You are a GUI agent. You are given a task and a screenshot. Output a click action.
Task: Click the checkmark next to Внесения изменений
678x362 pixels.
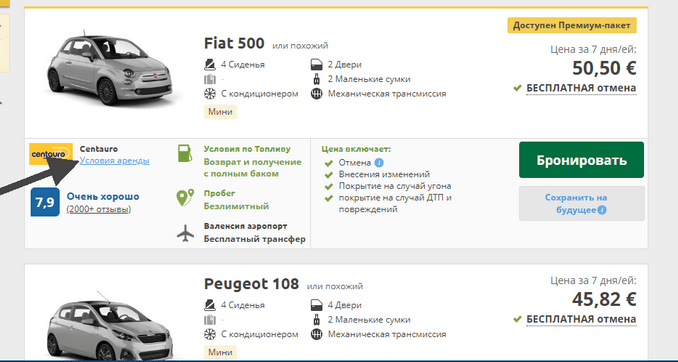click(329, 175)
